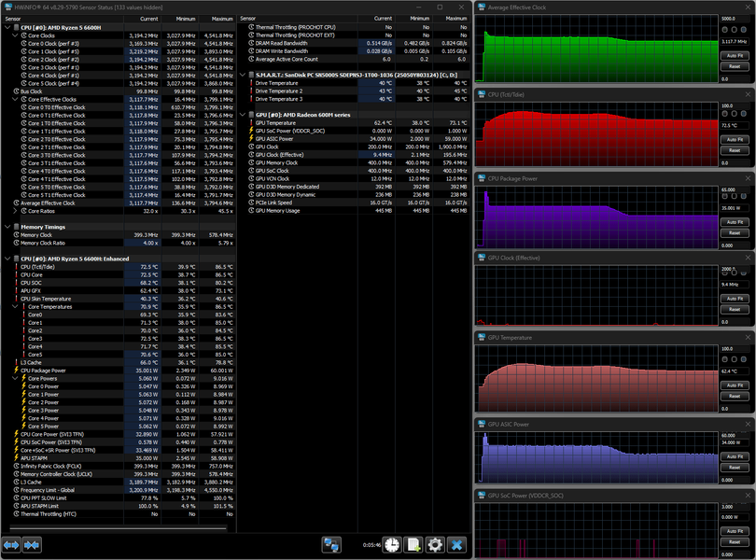Expand the Core Ratios subtree
Viewport: 756px width, 560px height.
[15, 211]
